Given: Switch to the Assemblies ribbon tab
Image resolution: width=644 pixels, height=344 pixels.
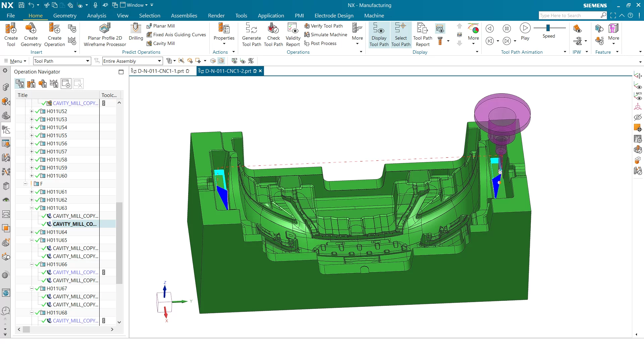Looking at the screenshot, I should coord(184,15).
